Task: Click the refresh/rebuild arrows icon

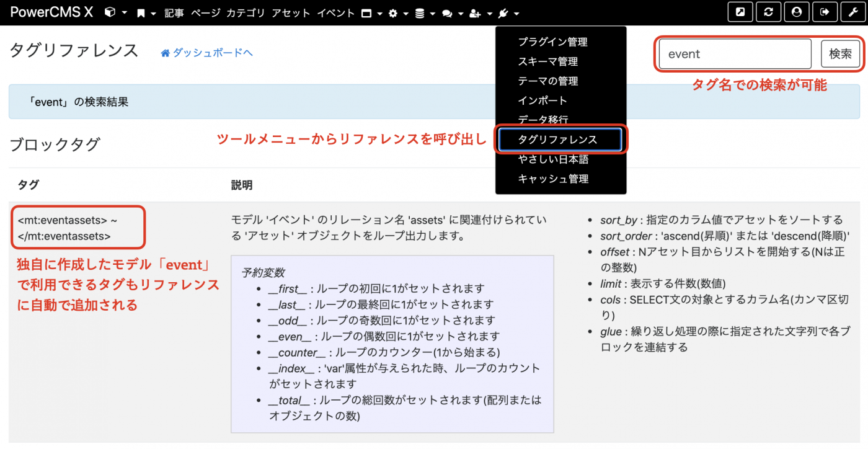Action: tap(768, 12)
